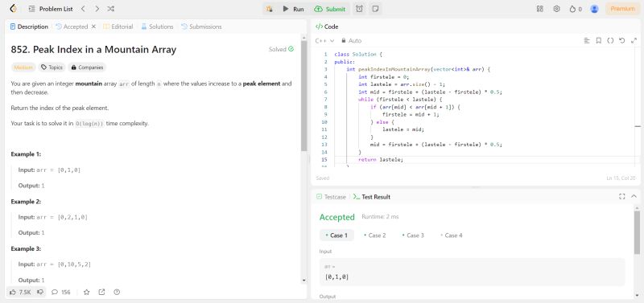
Task: Dislike the problem with thumbs down
Action: (40, 293)
